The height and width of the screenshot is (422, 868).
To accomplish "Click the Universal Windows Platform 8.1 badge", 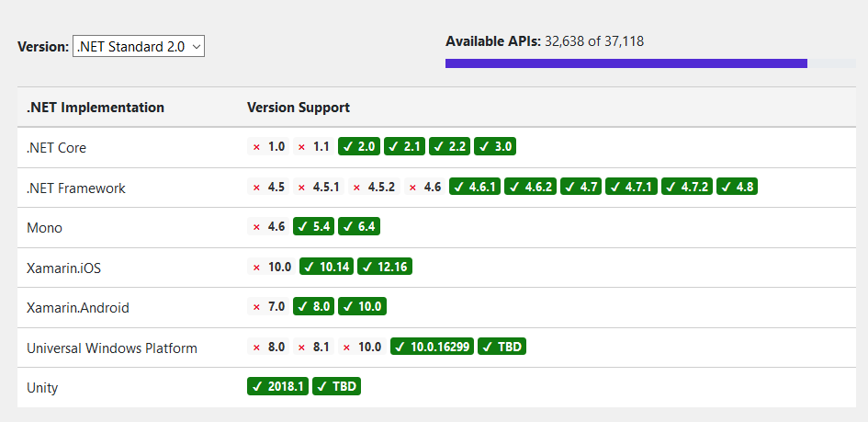I will pos(314,347).
